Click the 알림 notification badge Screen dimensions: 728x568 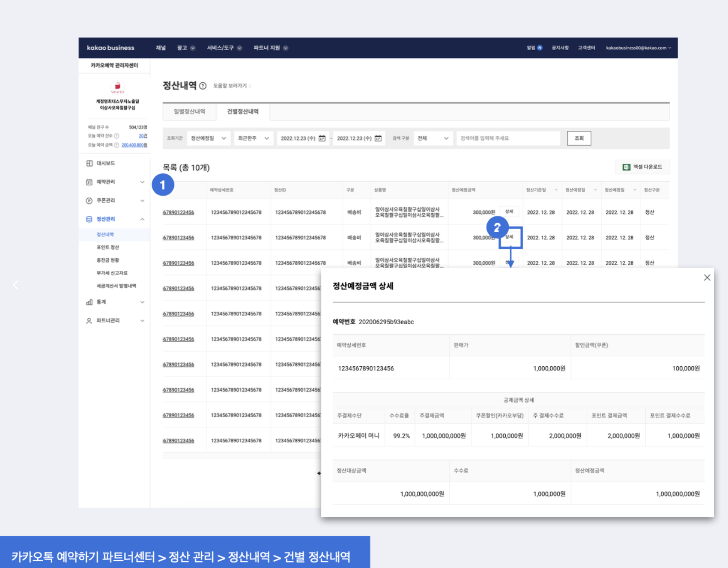pos(540,48)
